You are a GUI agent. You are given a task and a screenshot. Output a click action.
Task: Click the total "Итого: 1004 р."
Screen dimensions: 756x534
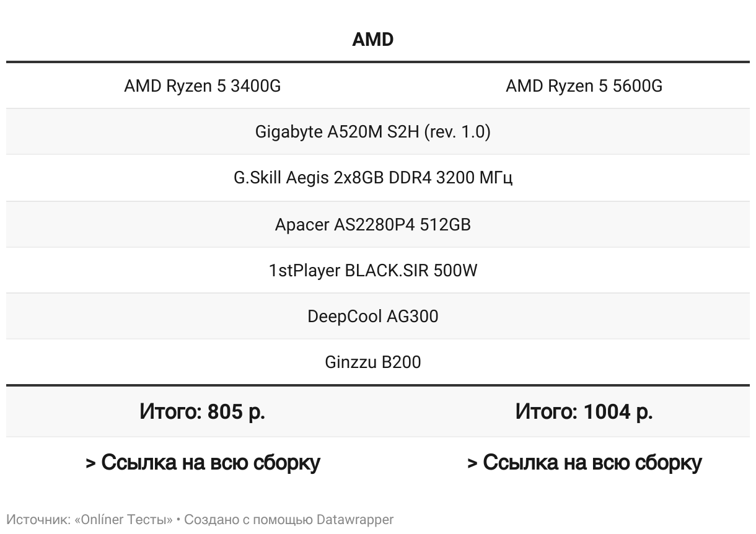tap(584, 411)
